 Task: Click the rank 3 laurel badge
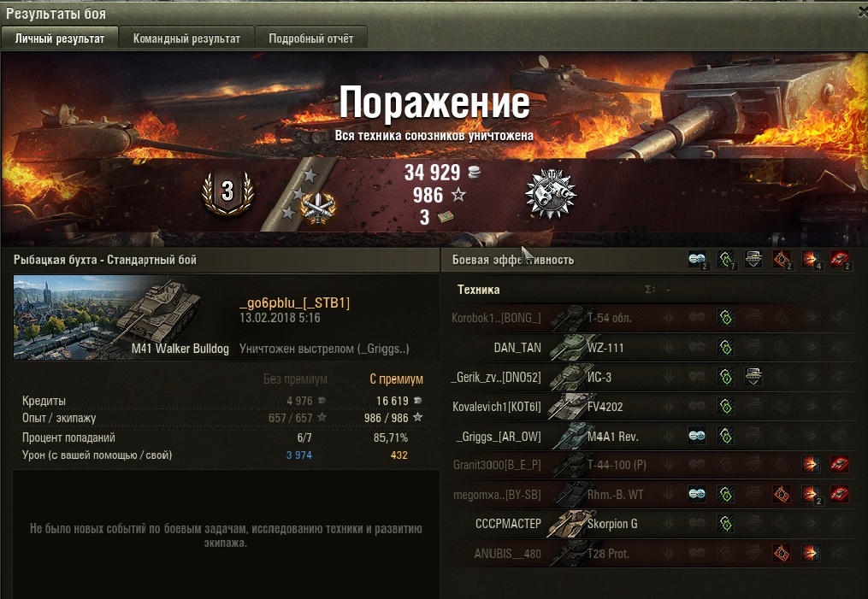click(227, 192)
